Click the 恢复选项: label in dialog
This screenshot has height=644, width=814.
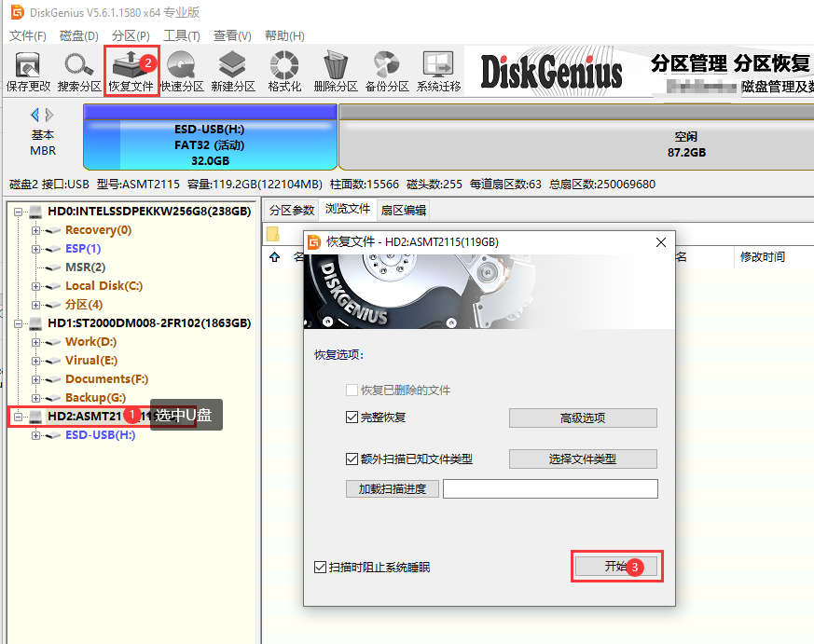pos(339,355)
